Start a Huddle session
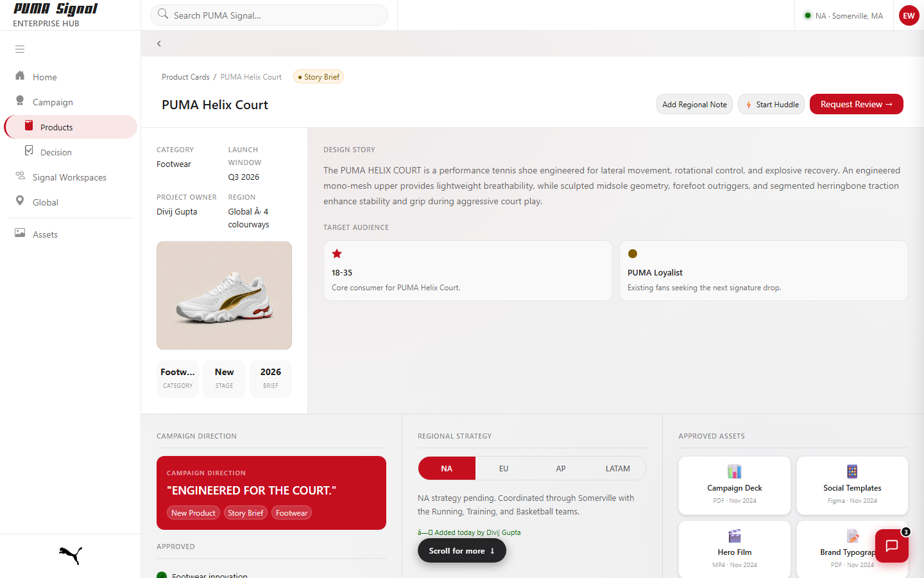The image size is (924, 578). click(x=771, y=104)
